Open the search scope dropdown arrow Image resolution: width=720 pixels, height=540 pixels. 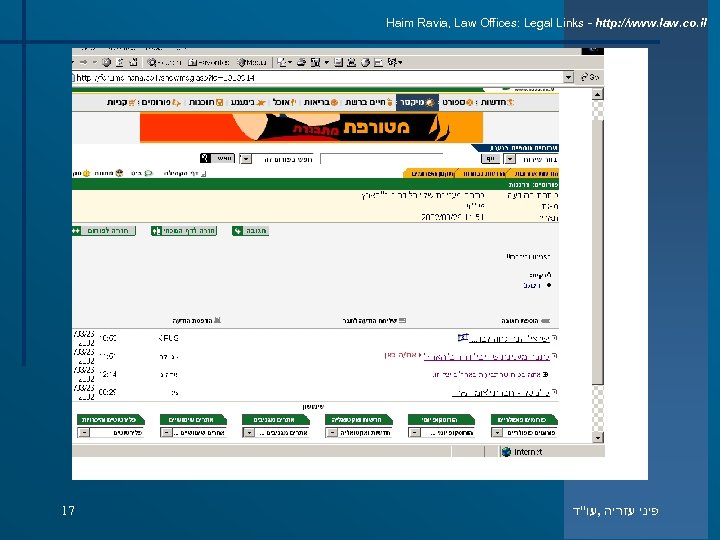pos(246,159)
